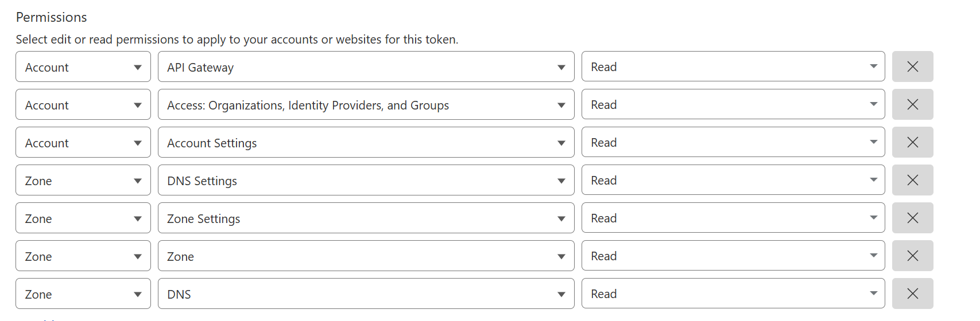This screenshot has height=321, width=980.
Task: Expand the DNS resource dropdown in last row
Action: pos(366,294)
